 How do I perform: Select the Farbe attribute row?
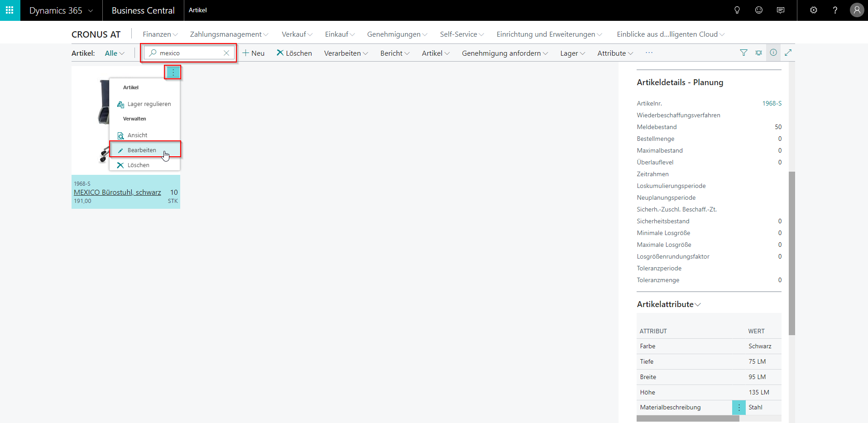pos(709,346)
